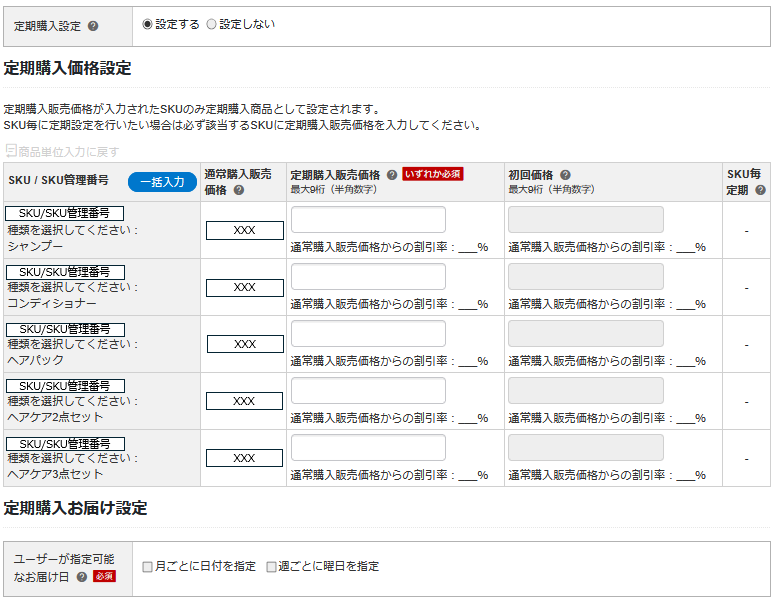
Task: Click help icon next to 定期購入設定
Action: [93, 27]
